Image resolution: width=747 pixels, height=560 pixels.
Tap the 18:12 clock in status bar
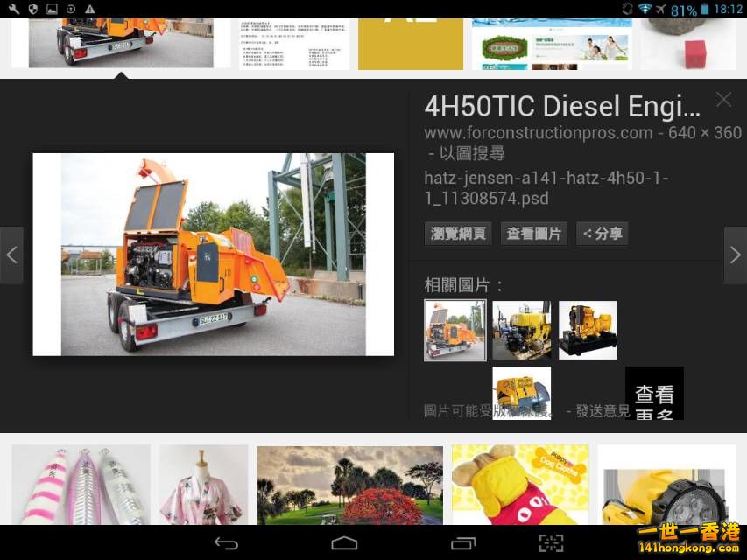click(728, 9)
